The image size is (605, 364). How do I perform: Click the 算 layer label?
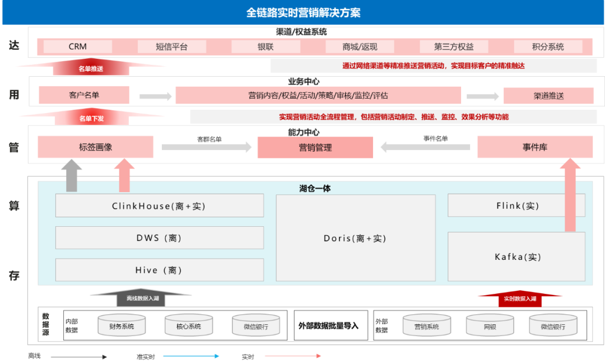[14, 206]
